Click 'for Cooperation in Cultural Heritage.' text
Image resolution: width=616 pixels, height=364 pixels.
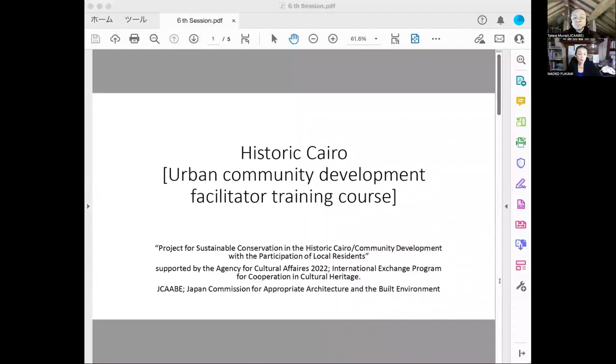point(298,277)
